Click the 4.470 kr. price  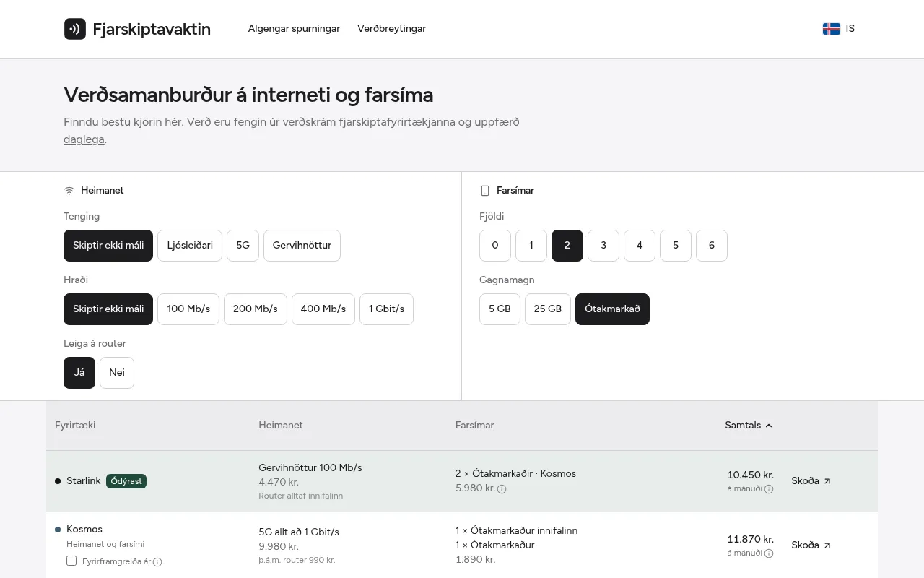(279, 483)
